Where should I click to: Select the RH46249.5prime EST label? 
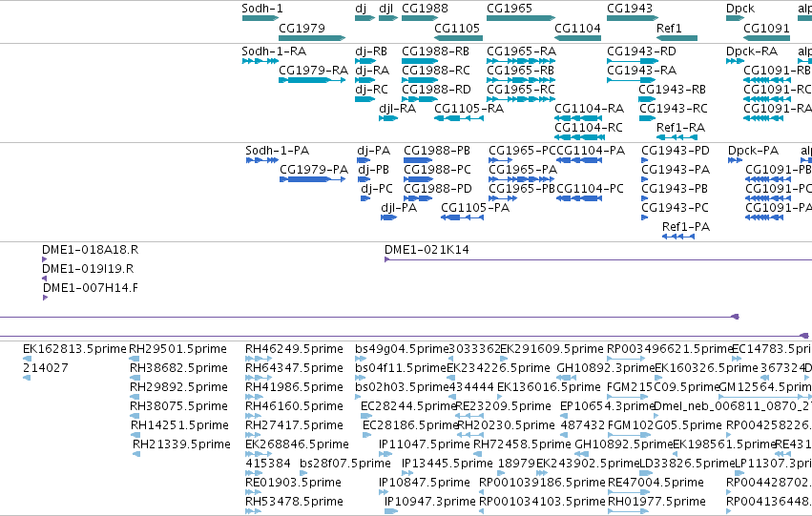click(294, 349)
